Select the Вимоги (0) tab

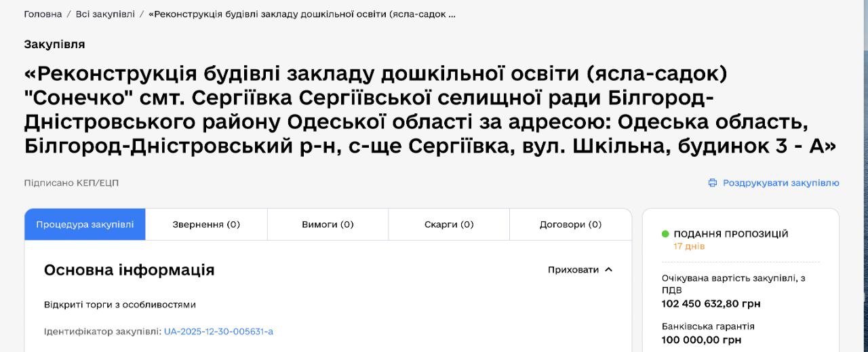click(x=328, y=224)
